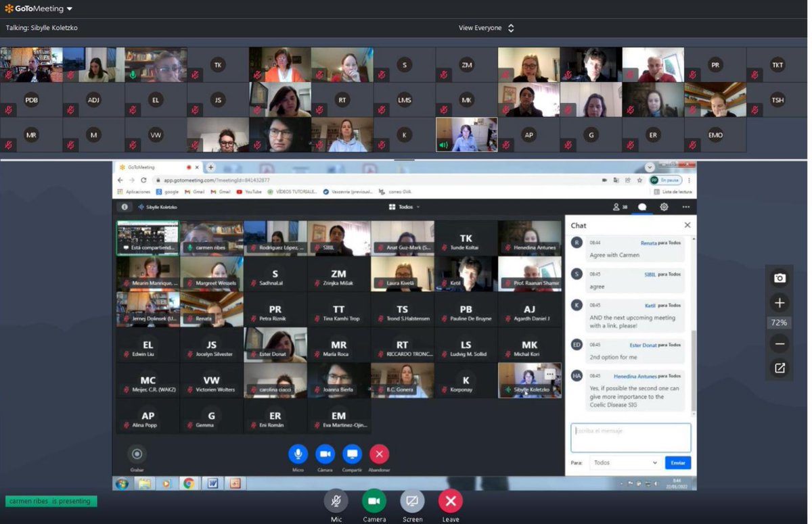812x524 pixels.
Task: Toggle the Grabar record button
Action: point(137,454)
